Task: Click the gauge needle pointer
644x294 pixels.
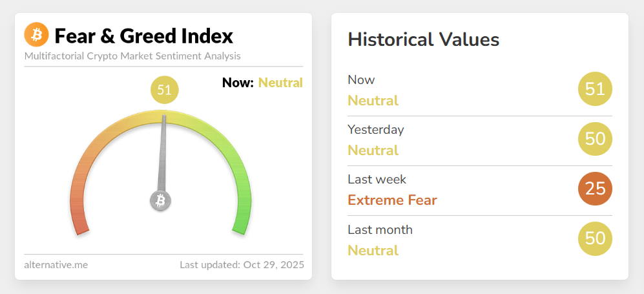Action: point(162,154)
